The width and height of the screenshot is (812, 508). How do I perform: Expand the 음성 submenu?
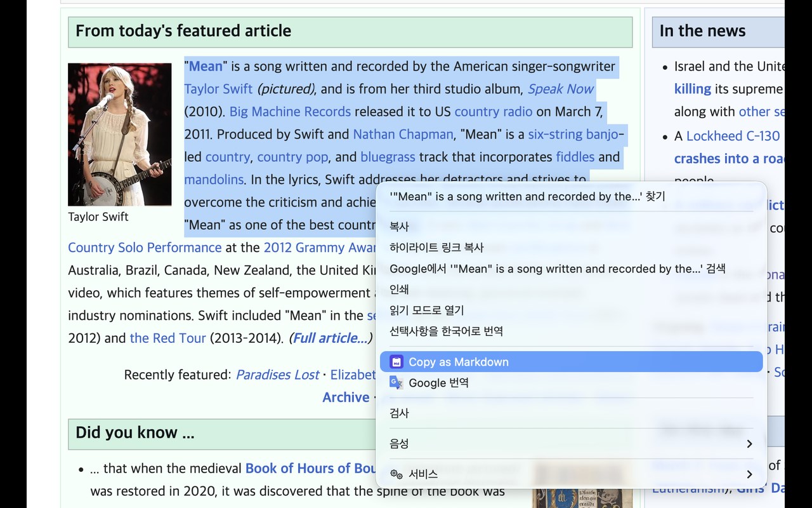(x=571, y=444)
